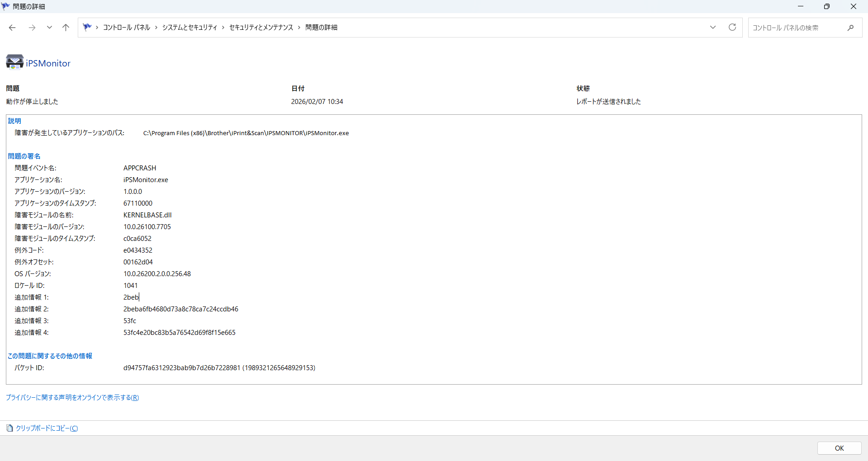868x461 pixels.
Task: Go back with the left arrow button
Action: pyautogui.click(x=12, y=28)
